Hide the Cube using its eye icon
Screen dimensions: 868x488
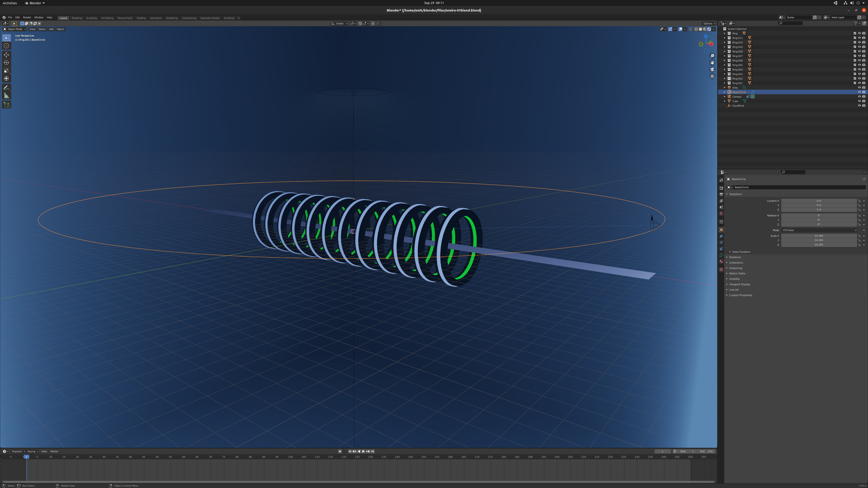(859, 101)
